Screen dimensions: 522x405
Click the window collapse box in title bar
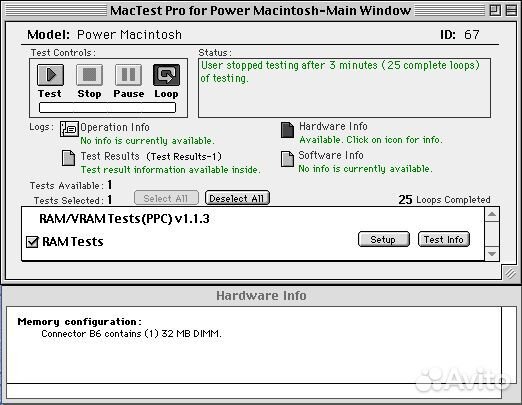pos(511,10)
